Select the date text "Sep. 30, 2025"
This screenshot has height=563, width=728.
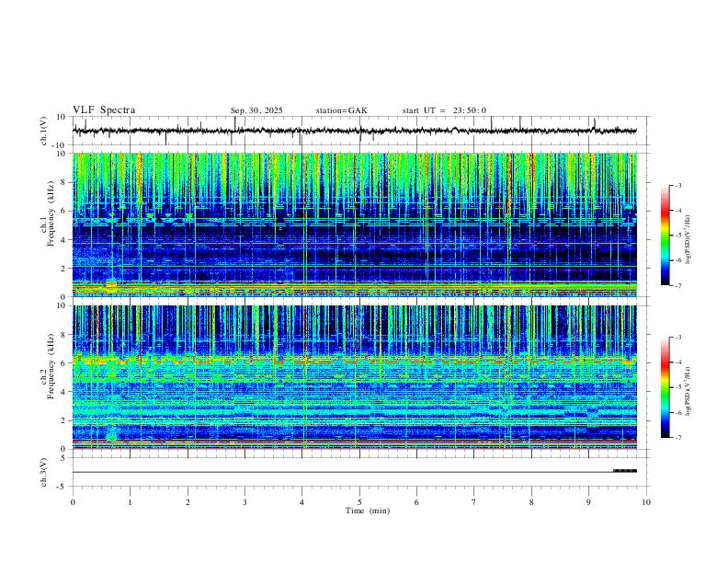256,110
